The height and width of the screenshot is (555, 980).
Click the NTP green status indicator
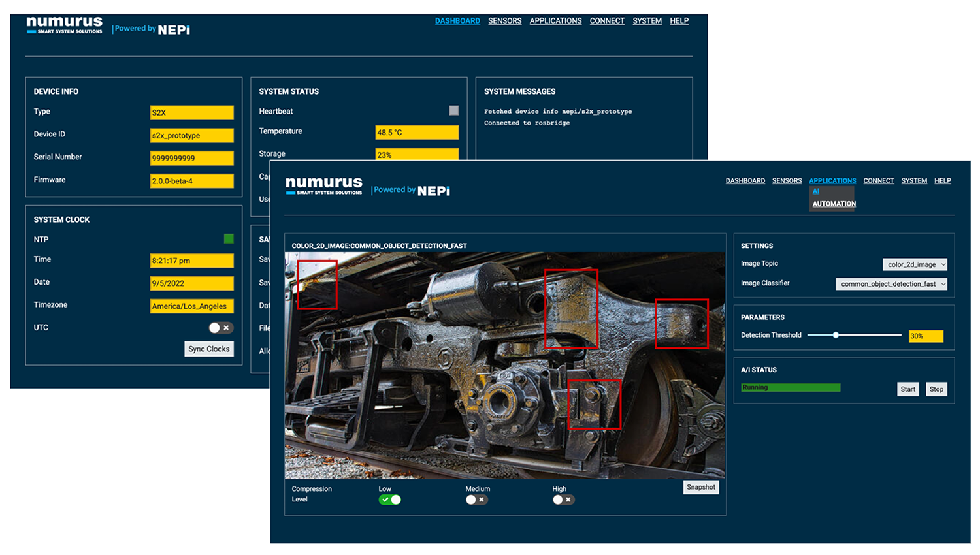coord(229,239)
